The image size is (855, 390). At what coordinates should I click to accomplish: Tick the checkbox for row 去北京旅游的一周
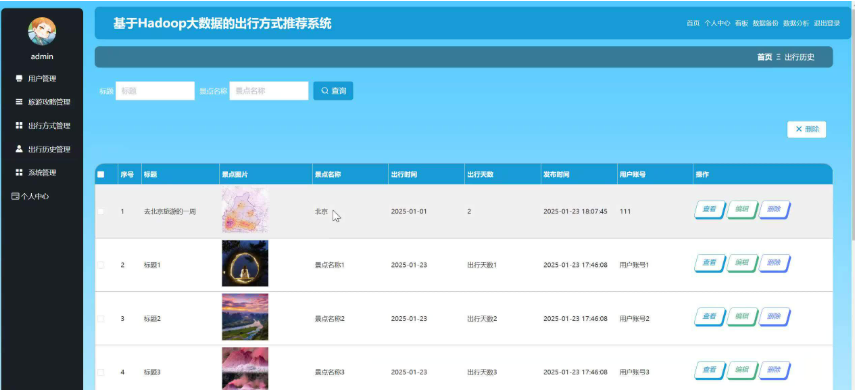click(x=100, y=211)
